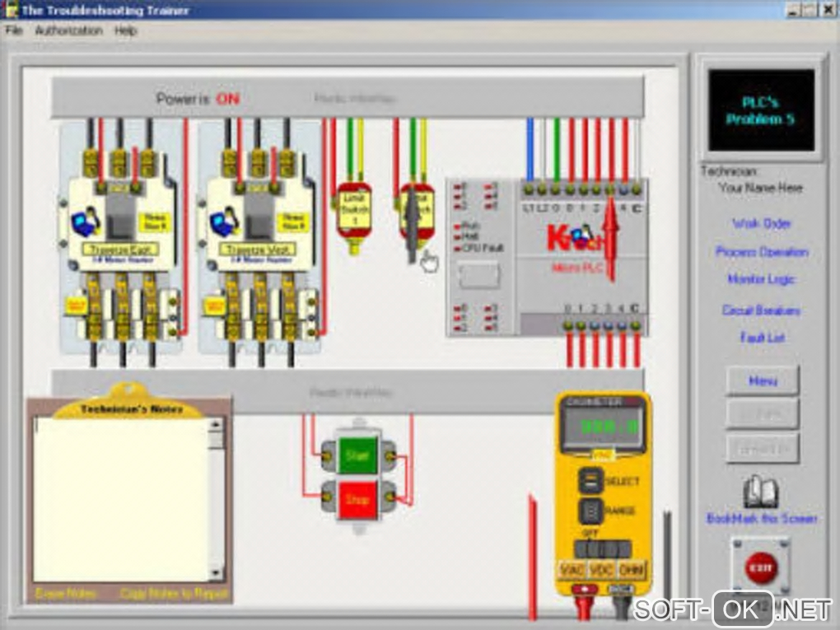Viewport: 840px width, 630px height.
Task: Click the PLC output terminal 0
Action: point(568,325)
